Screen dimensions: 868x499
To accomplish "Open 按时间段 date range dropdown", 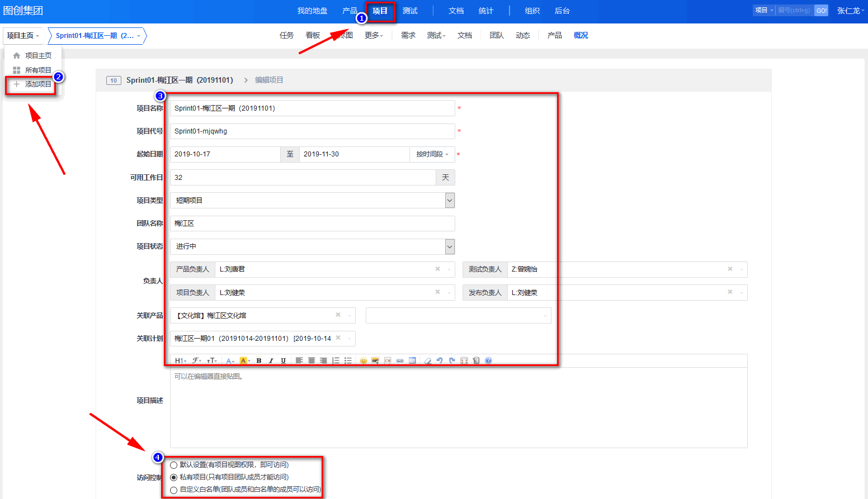I will point(432,154).
